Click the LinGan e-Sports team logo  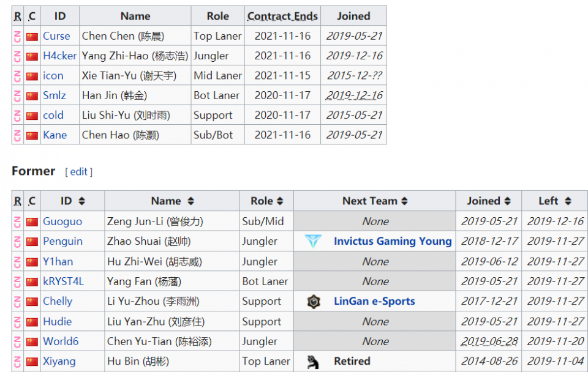pyautogui.click(x=314, y=302)
